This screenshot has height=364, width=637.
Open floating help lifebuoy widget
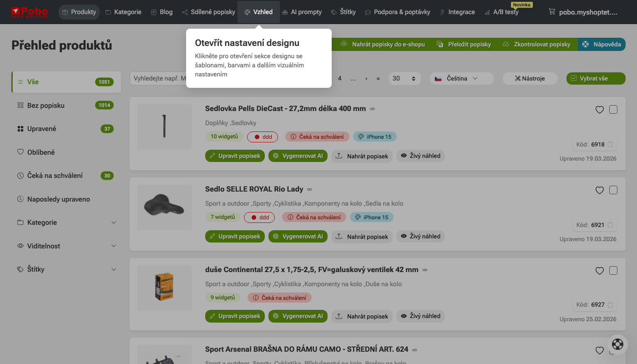click(617, 344)
